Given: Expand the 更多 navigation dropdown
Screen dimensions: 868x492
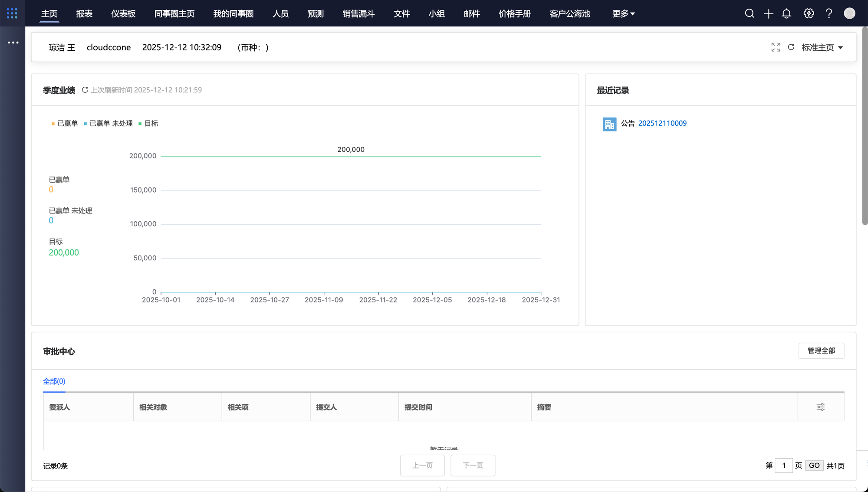Looking at the screenshot, I should pyautogui.click(x=623, y=14).
